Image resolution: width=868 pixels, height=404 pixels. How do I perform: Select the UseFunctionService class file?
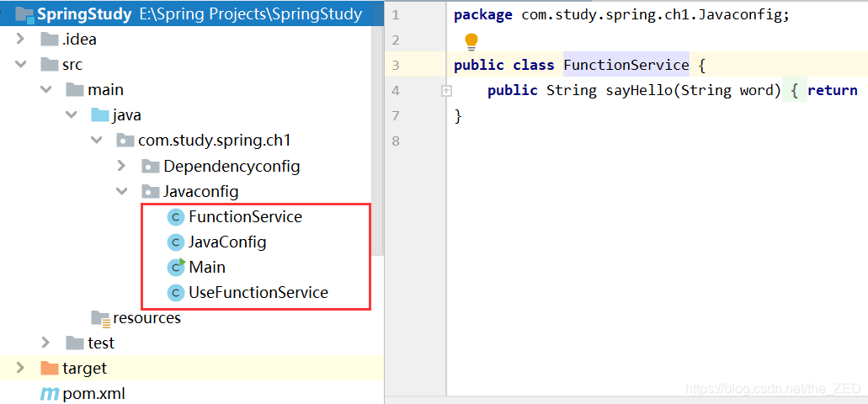[258, 292]
